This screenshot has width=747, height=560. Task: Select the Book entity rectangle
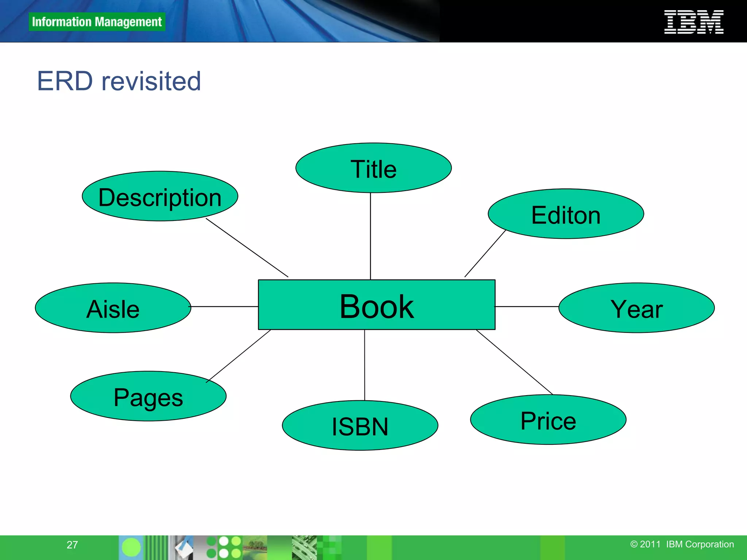pos(376,305)
